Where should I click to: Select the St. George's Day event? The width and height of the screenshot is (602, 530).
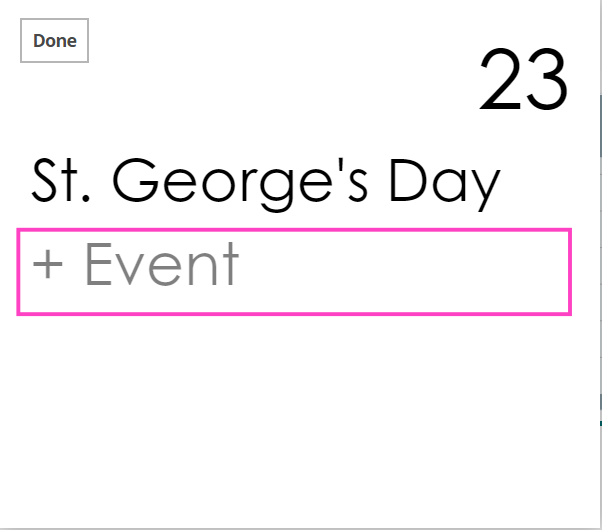coord(266,183)
